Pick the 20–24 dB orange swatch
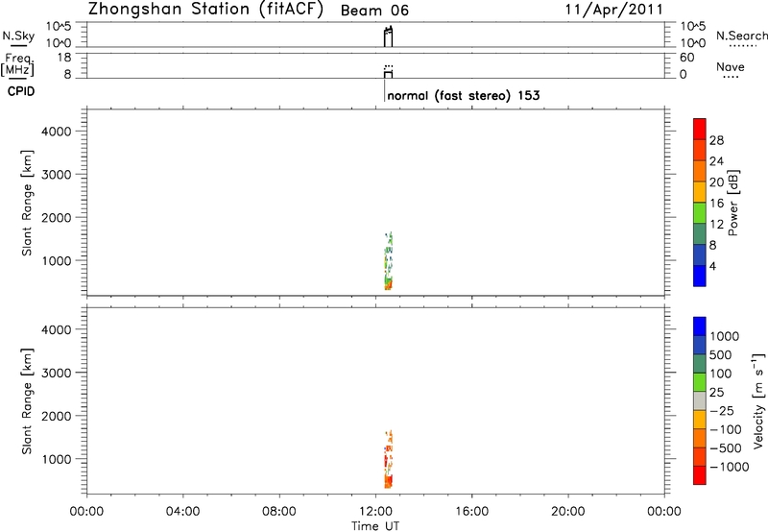The height and width of the screenshot is (532, 768). (700, 171)
